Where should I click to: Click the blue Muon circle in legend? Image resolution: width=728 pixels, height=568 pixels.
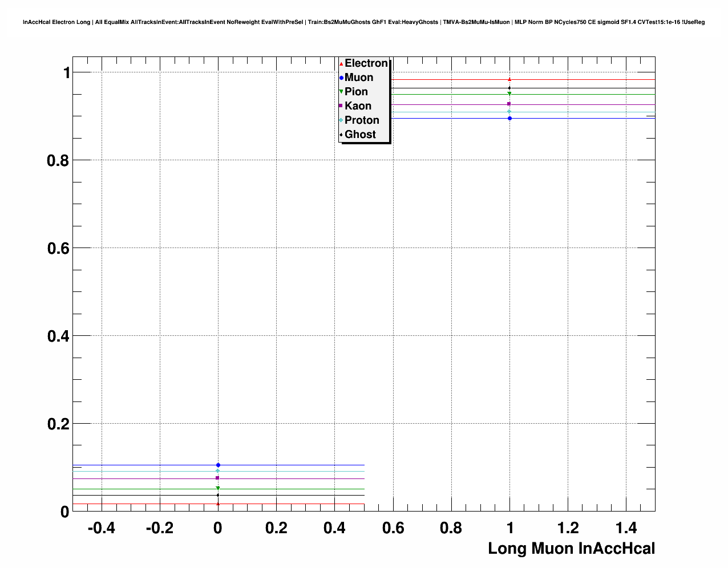pos(341,78)
